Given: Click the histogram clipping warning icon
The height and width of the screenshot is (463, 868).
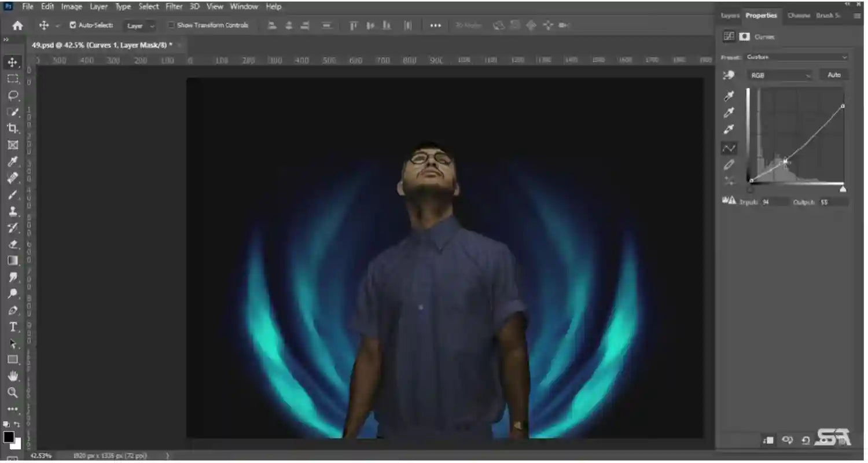Looking at the screenshot, I should tap(729, 201).
